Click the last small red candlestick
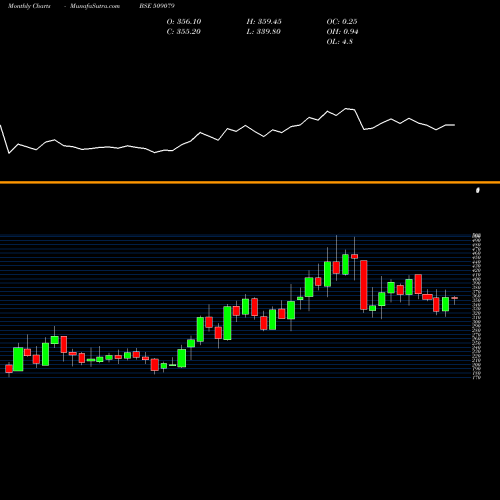The height and width of the screenshot is (500, 500). tap(455, 298)
